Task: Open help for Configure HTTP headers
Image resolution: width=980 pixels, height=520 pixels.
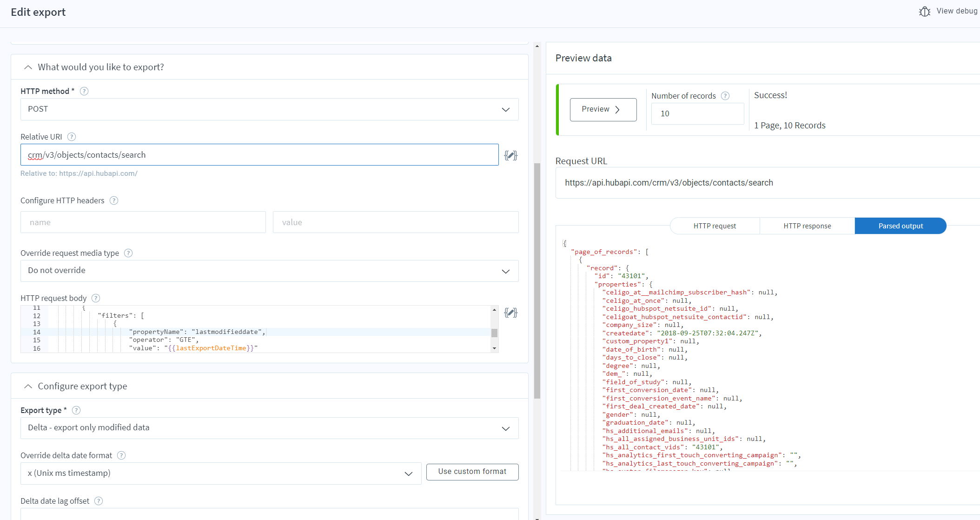Action: point(114,200)
